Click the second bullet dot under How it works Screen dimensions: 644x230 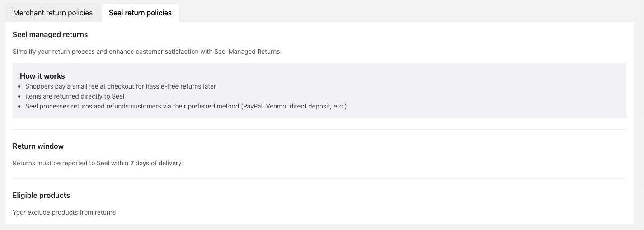pos(19,97)
